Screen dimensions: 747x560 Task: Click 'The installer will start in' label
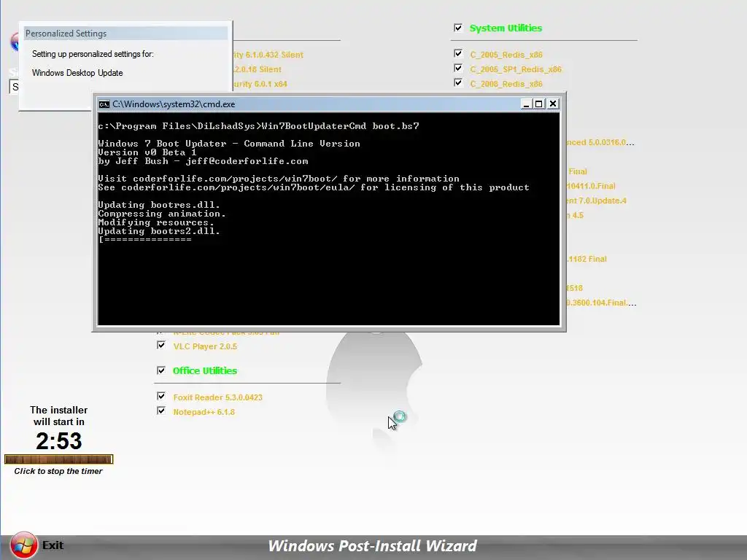(x=58, y=416)
